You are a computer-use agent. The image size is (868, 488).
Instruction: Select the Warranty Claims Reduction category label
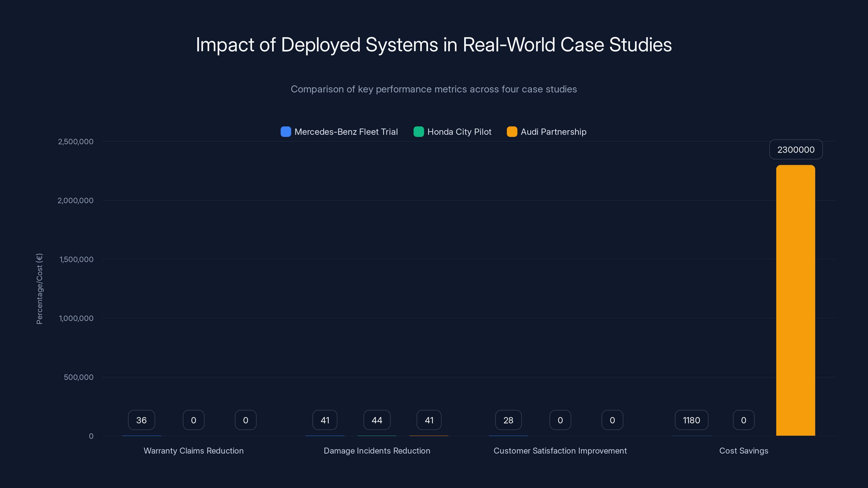pos(194,451)
